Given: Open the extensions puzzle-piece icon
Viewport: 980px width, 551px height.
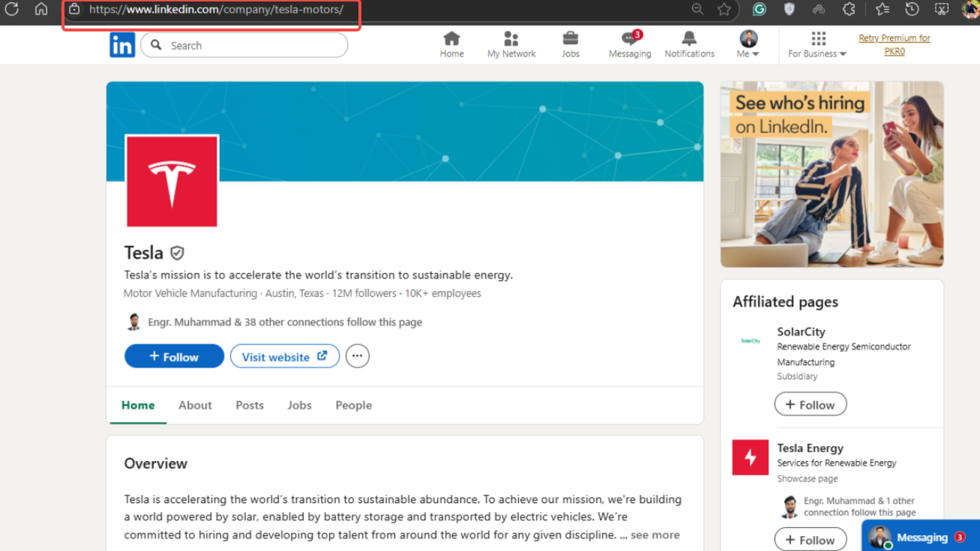Looking at the screenshot, I should click(849, 9).
